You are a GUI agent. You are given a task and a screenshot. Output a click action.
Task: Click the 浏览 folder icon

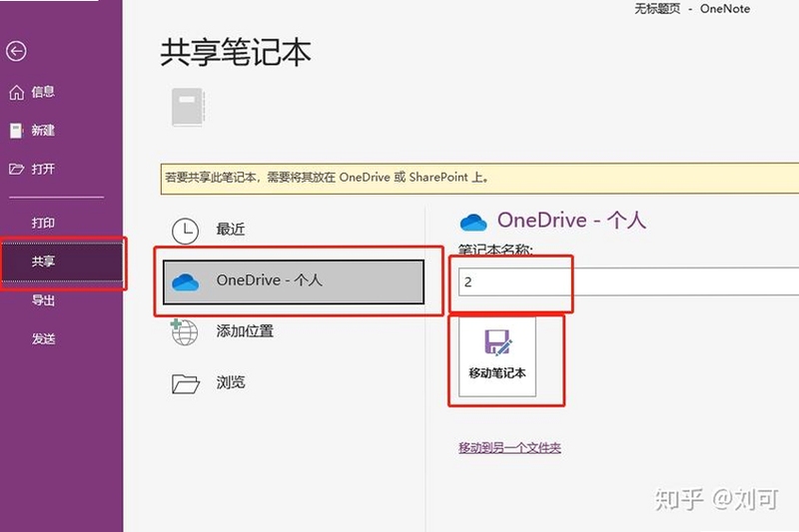point(185,383)
